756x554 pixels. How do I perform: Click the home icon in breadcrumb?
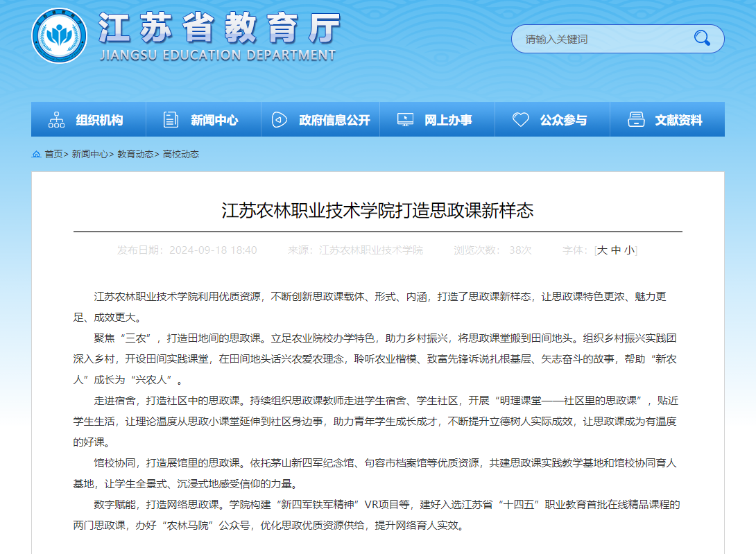(x=36, y=154)
